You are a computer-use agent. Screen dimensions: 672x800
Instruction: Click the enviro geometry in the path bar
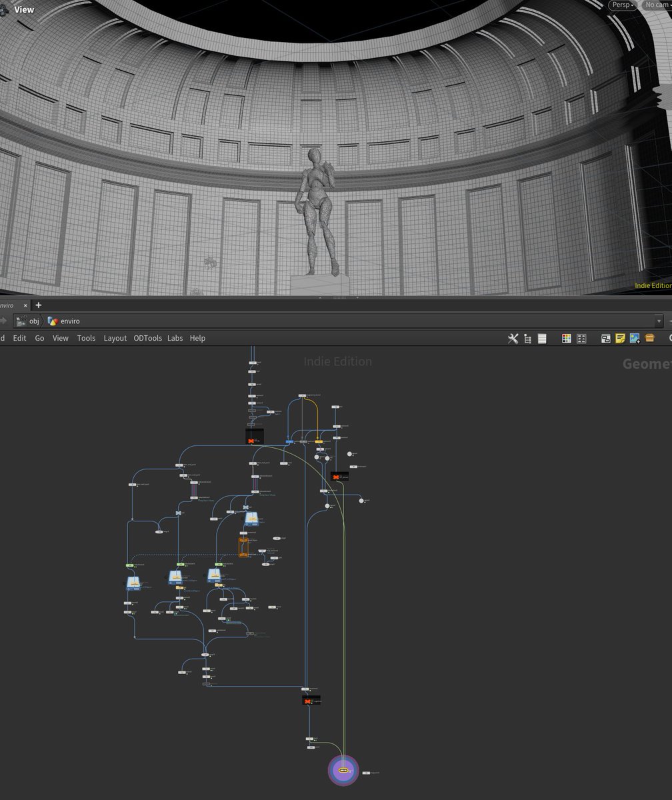click(x=64, y=321)
